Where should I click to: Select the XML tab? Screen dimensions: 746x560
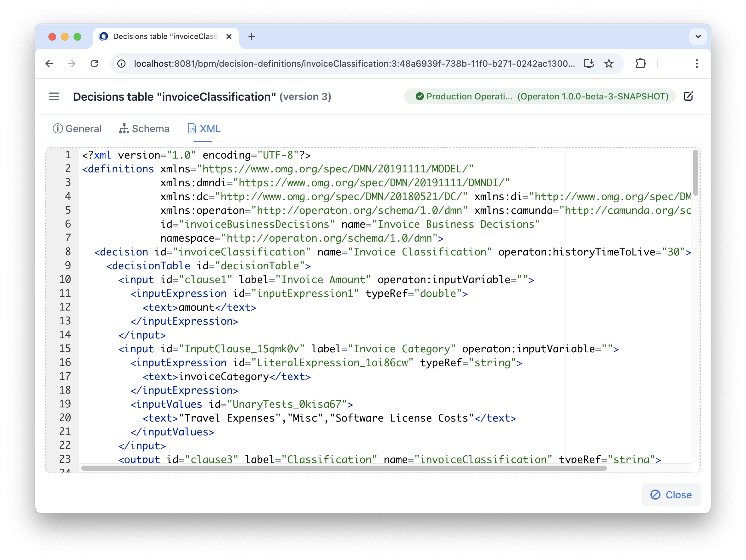point(204,129)
